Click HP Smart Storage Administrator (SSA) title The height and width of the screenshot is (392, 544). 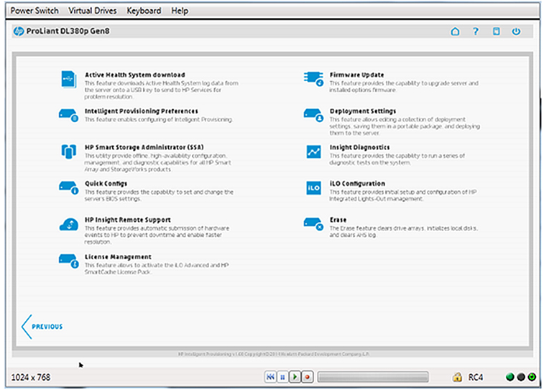(144, 147)
